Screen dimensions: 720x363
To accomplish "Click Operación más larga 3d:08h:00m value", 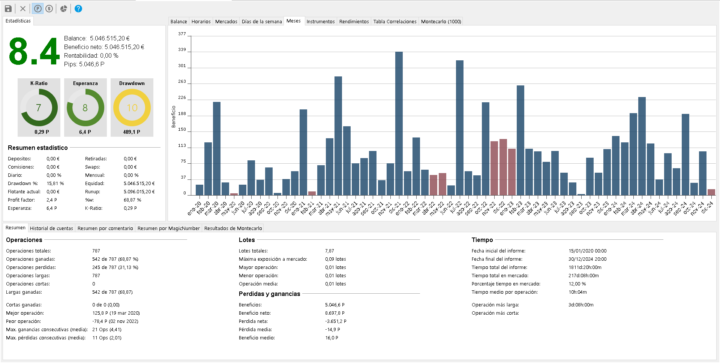I will (581, 305).
